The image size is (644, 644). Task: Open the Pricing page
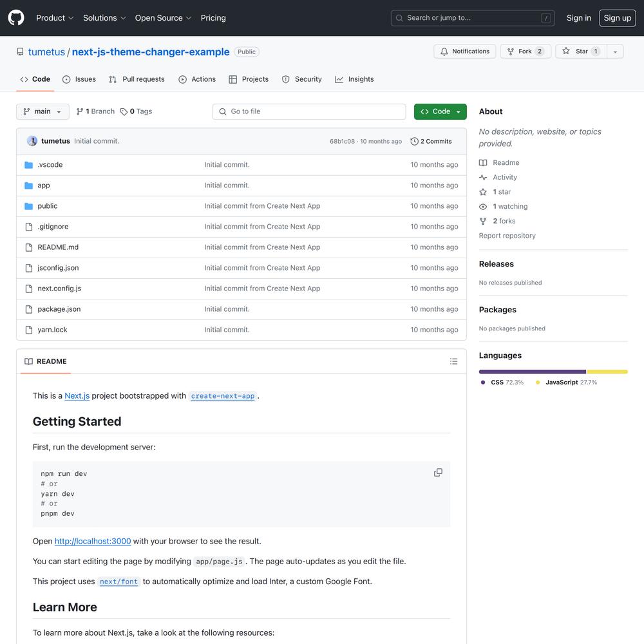(x=213, y=18)
